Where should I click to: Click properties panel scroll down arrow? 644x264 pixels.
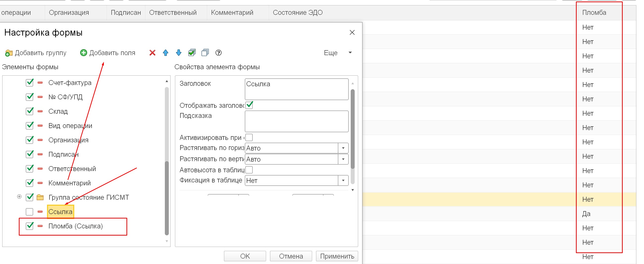tap(352, 190)
